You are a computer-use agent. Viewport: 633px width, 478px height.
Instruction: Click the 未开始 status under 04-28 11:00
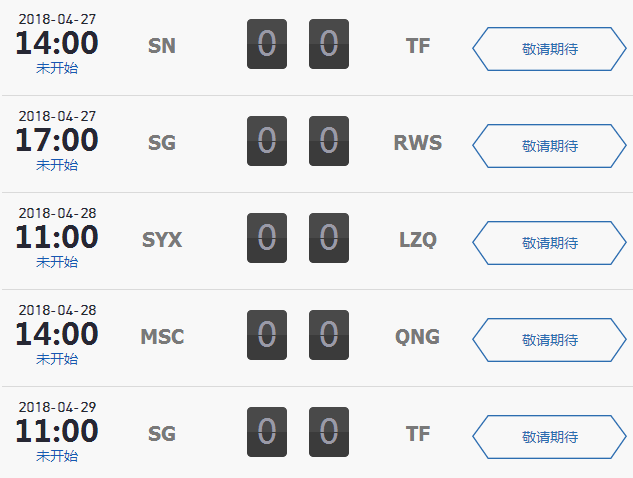pyautogui.click(x=57, y=262)
